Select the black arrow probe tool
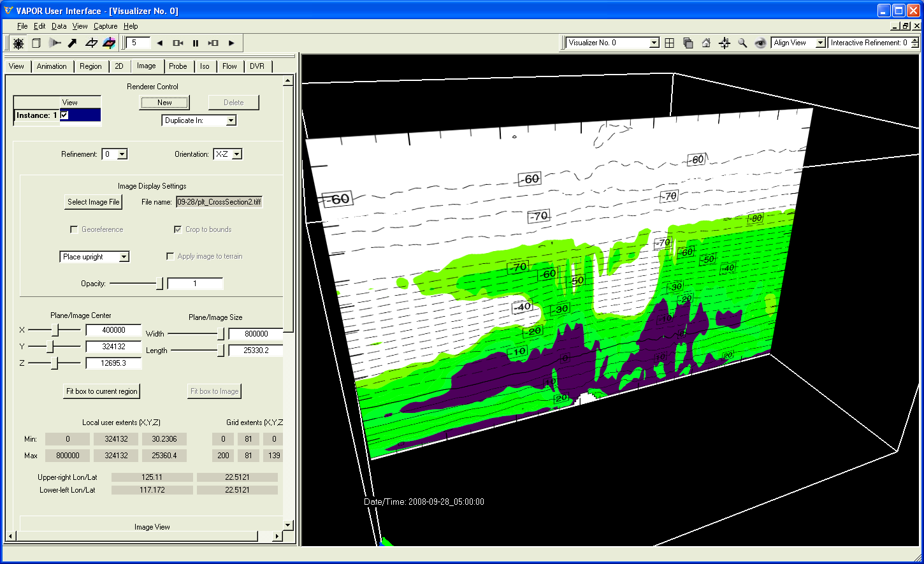The width and height of the screenshot is (924, 564). tap(73, 43)
